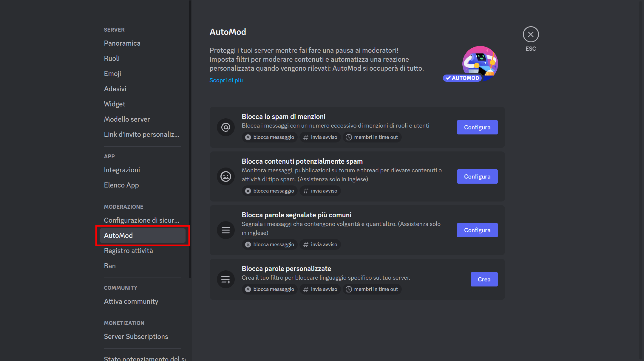The image size is (644, 361).
Task: Open Registro attività
Action: 129,251
